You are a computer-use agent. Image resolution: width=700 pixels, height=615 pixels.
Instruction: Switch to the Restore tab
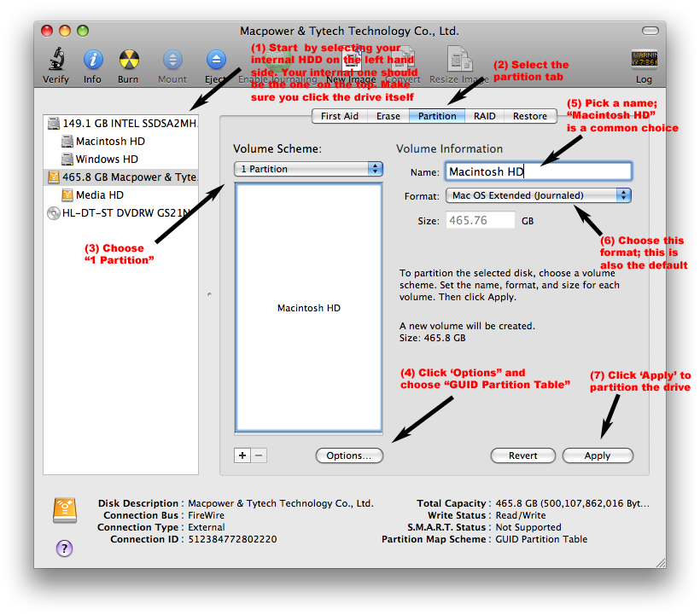[530, 116]
